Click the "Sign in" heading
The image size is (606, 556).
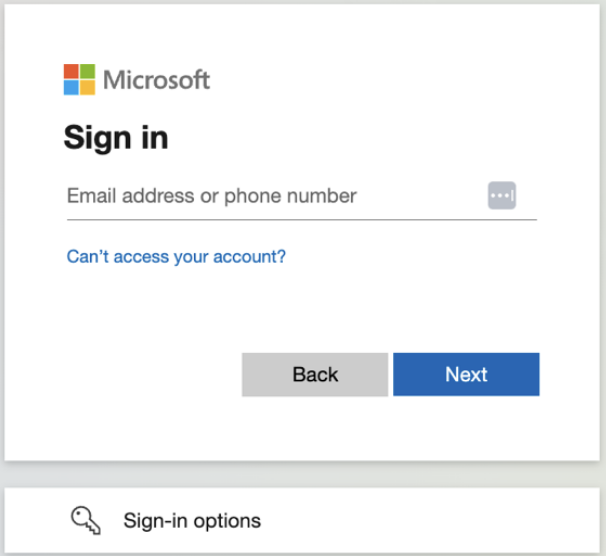(116, 137)
